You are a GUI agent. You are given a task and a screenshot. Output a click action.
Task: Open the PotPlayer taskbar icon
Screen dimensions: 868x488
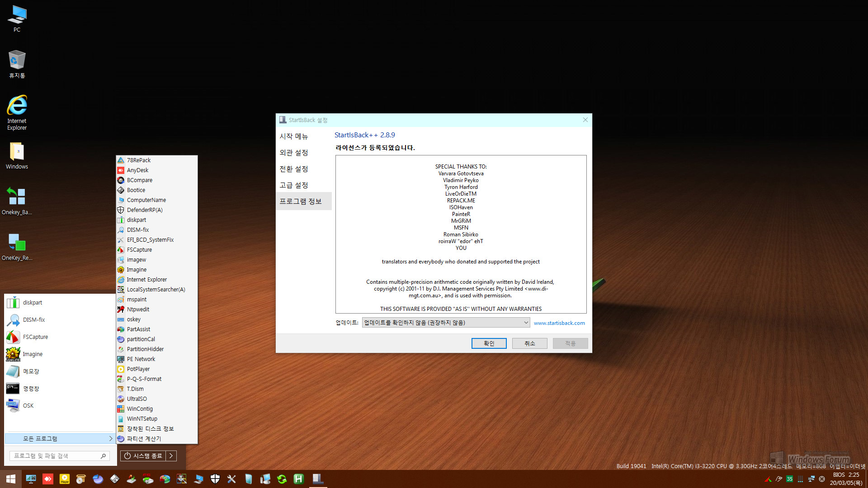[65, 479]
